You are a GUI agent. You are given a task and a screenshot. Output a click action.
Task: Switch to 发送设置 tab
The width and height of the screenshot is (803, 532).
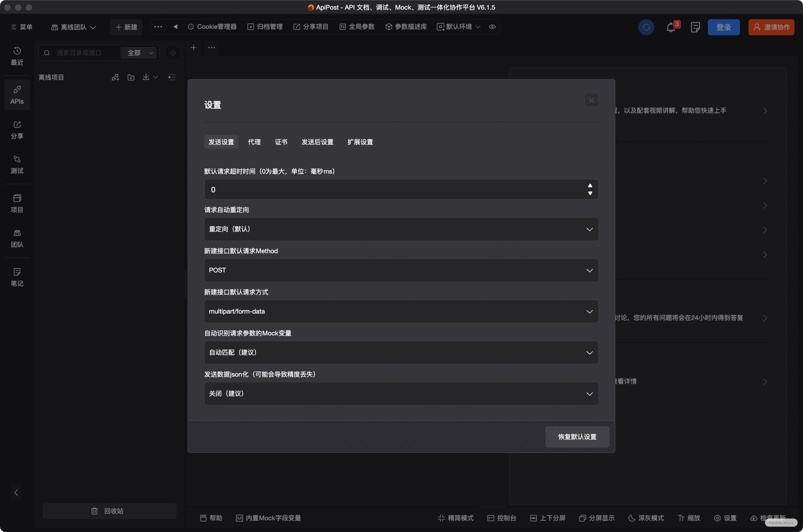[x=221, y=142]
